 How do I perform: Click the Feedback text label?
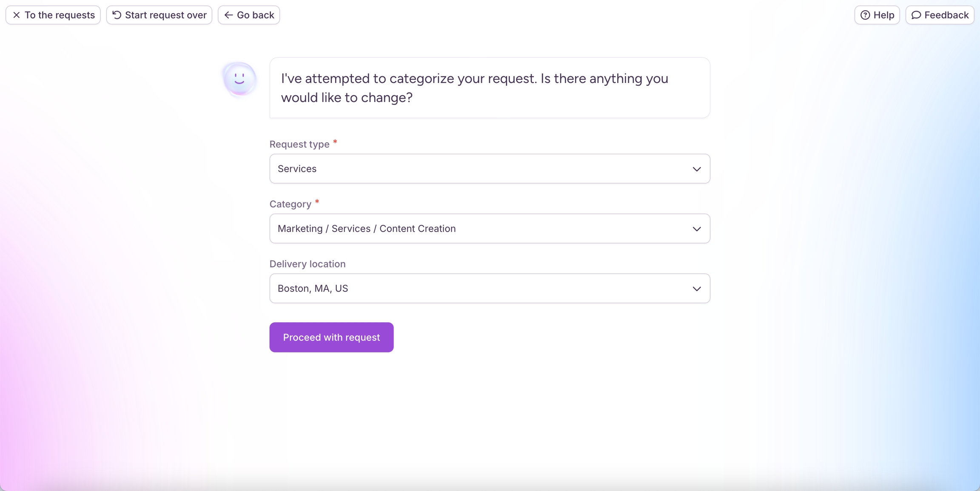click(946, 15)
